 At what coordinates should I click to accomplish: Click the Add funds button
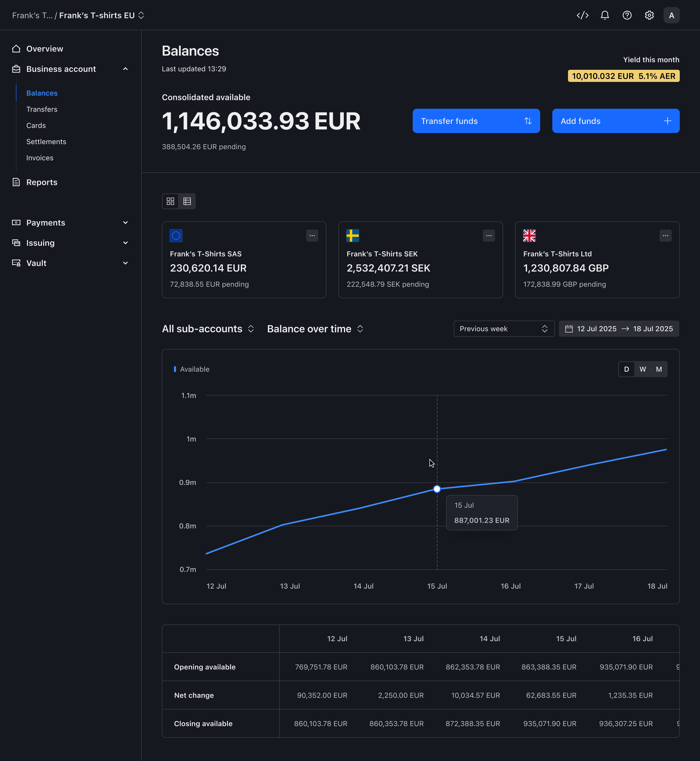[x=616, y=121]
